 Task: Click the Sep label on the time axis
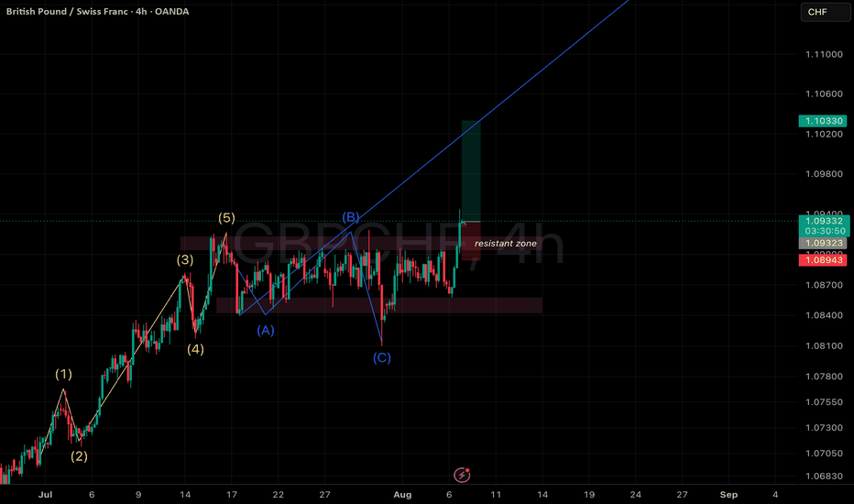(x=728, y=495)
